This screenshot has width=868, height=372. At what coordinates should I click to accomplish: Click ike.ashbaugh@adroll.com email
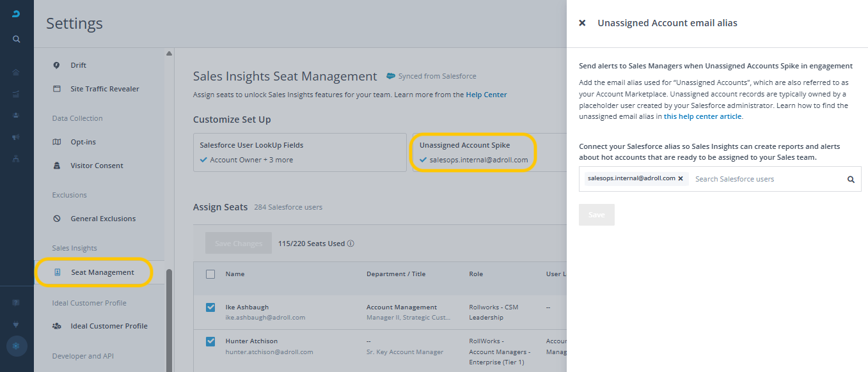coord(265,318)
